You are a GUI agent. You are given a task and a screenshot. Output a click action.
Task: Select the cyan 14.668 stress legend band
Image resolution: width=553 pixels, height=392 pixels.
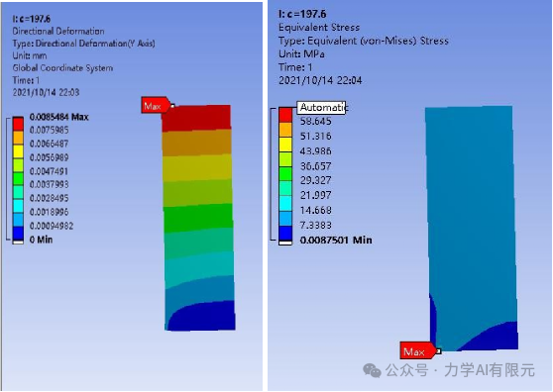(285, 204)
